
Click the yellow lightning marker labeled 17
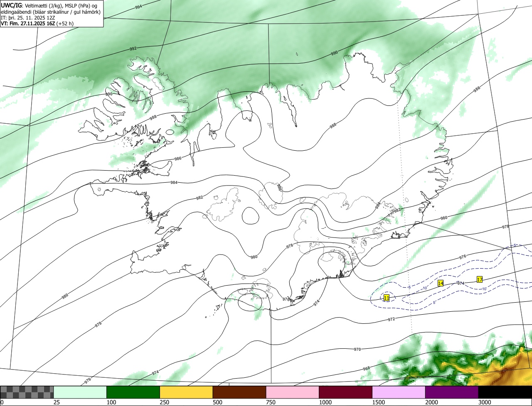(480, 279)
